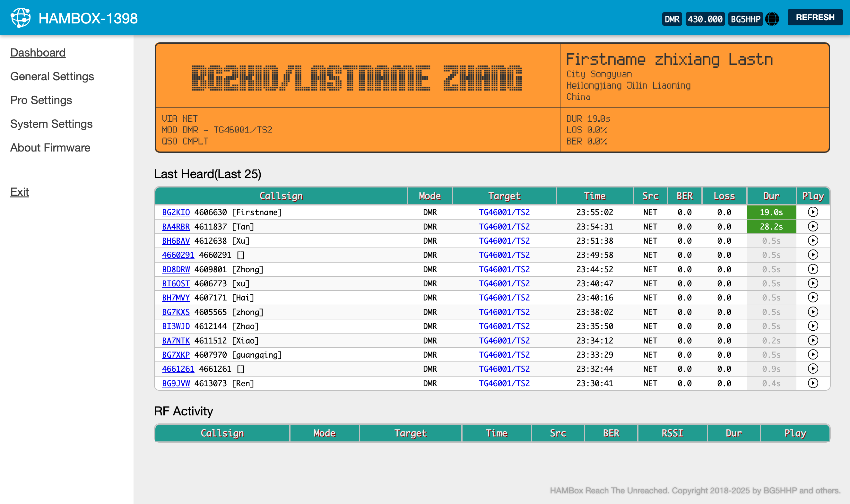Play the BG7KXS recording
The height and width of the screenshot is (504, 850).
813,312
